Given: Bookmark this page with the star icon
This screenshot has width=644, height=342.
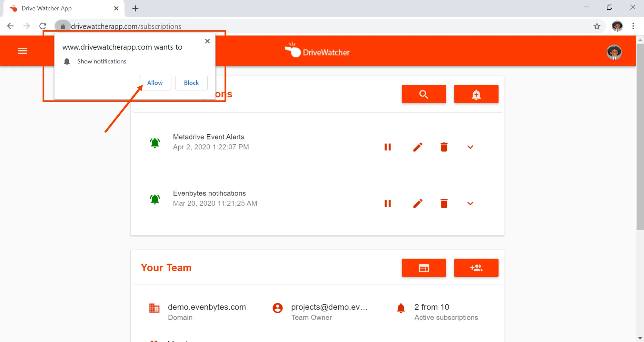Looking at the screenshot, I should 597,26.
